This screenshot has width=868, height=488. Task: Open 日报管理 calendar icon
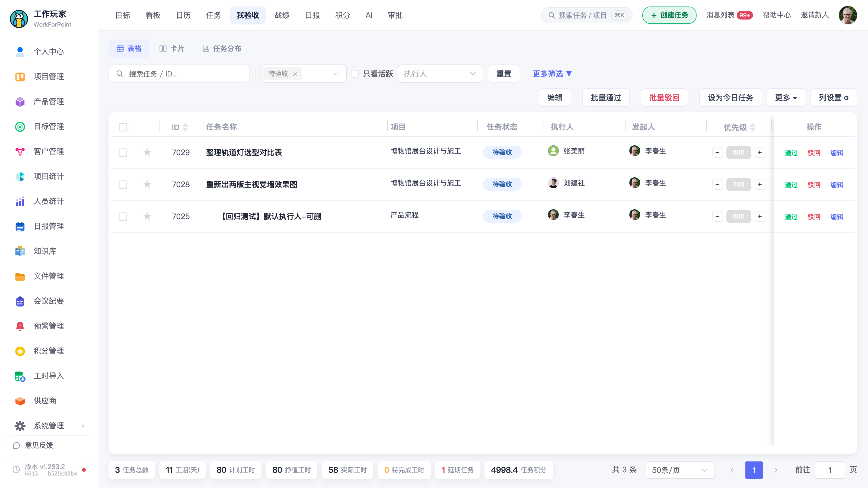(x=20, y=226)
